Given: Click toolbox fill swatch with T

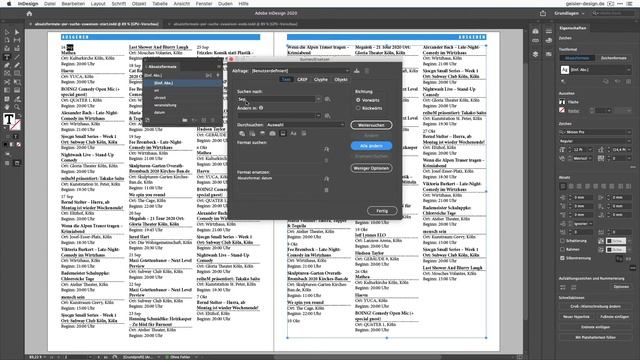Looking at the screenshot, I should pos(9,119).
